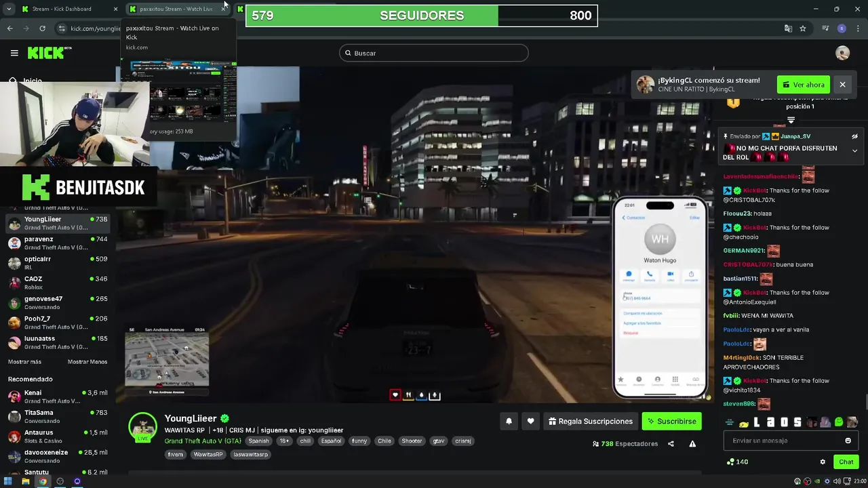Bookmark this page with star icon
Viewport: 868px width, 488px height.
(803, 28)
